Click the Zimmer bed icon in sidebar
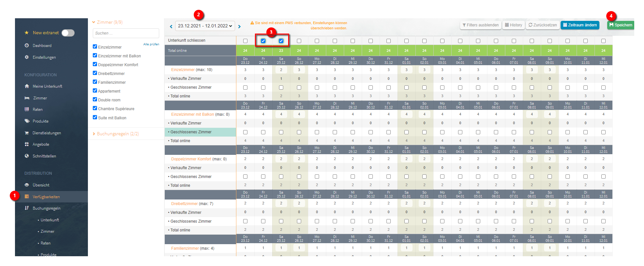Image resolution: width=644 pixels, height=266 pixels. point(27,98)
